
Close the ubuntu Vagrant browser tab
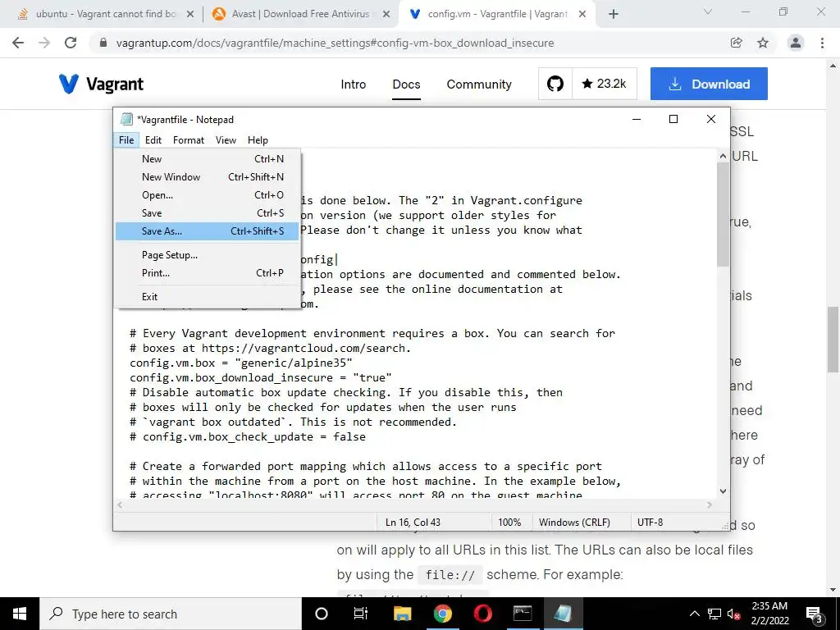(x=190, y=15)
